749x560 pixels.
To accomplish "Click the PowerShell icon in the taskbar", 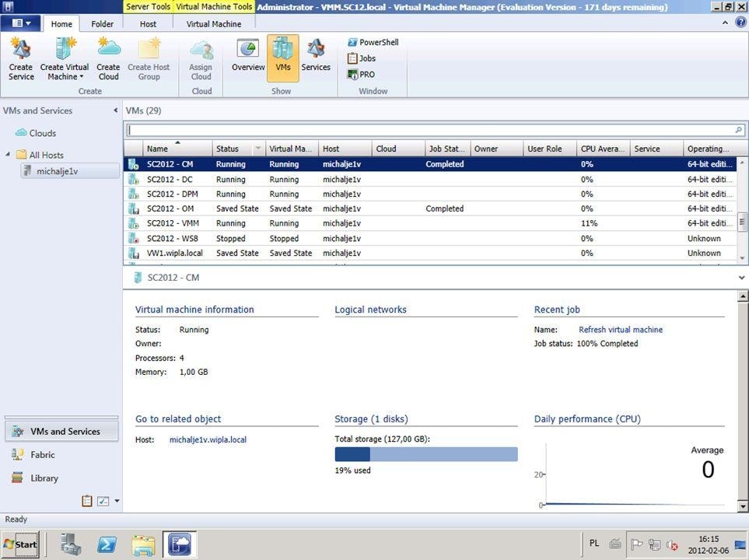I will tap(107, 544).
